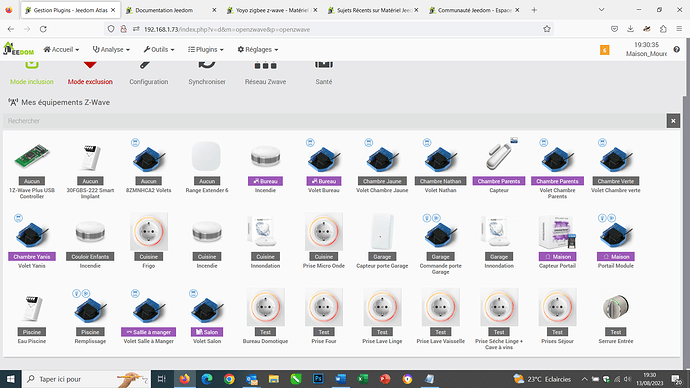690x388 pixels.
Task: Bookmark this page with the star
Action: [547, 29]
